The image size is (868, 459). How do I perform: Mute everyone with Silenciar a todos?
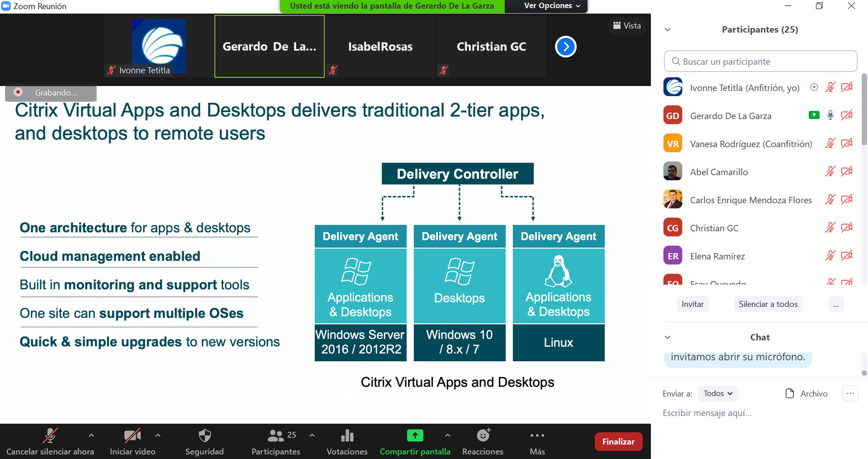click(768, 304)
